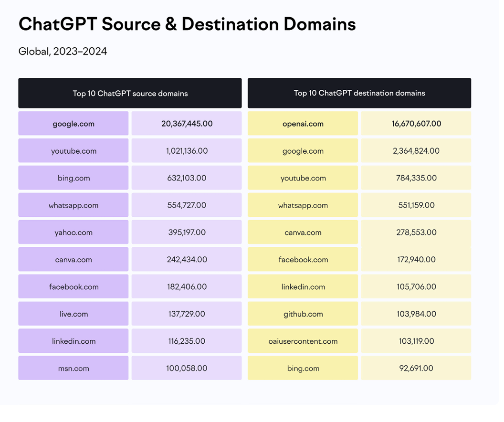Click the "ChatGPT Source & Destination Domains" title
The image size is (504, 422).
point(187,24)
